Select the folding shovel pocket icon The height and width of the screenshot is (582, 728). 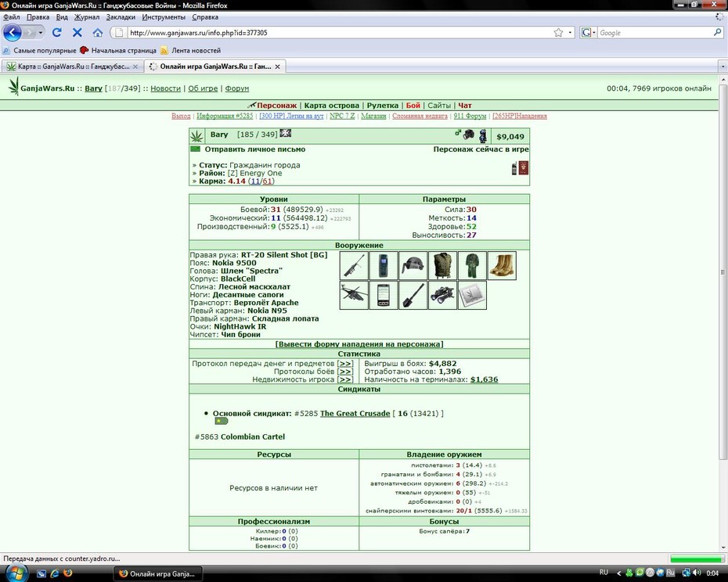[x=413, y=295]
